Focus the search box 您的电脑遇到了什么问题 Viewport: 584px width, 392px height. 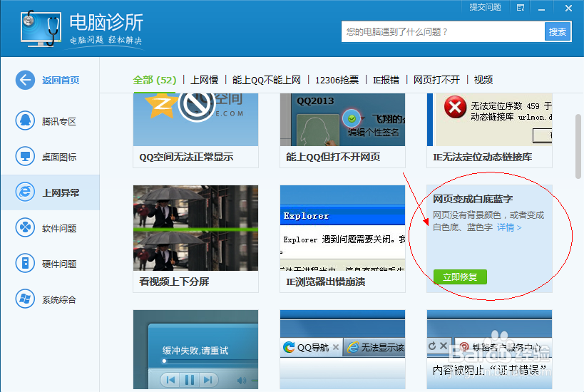[443, 31]
